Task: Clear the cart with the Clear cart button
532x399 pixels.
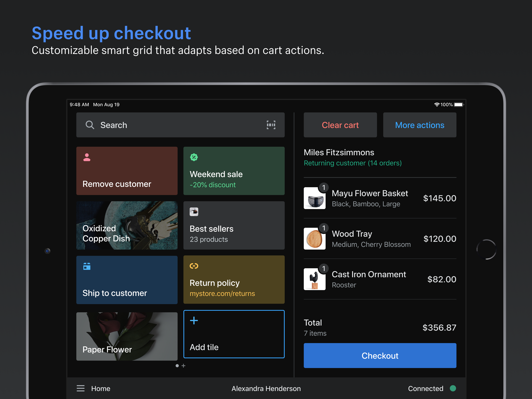Action: [x=340, y=125]
